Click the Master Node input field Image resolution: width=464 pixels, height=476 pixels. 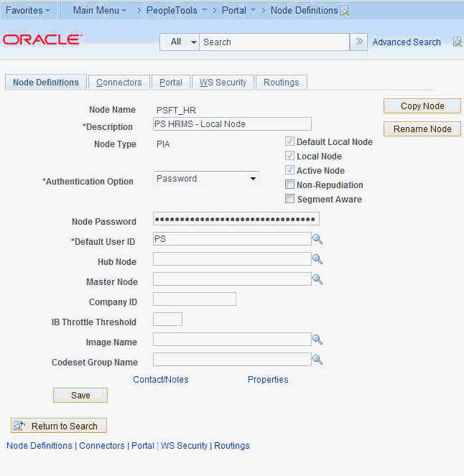pos(232,279)
